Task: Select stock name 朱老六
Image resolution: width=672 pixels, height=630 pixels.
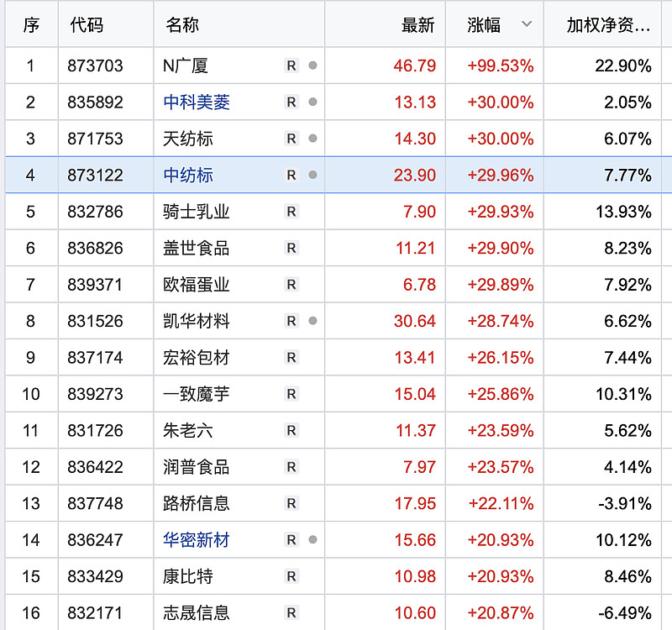Action: [x=188, y=430]
